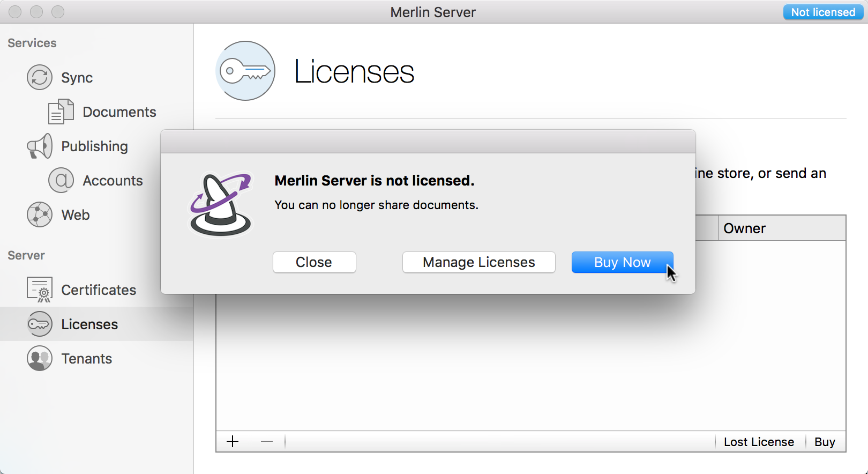Click the Accounts @ icon
The height and width of the screenshot is (474, 868).
point(61,180)
